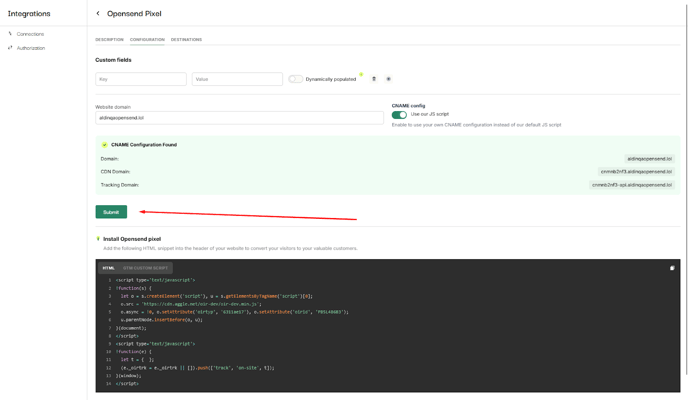This screenshot has width=688, height=400.
Task: Click the back arrow beside Opensend Pixel
Action: coord(98,14)
